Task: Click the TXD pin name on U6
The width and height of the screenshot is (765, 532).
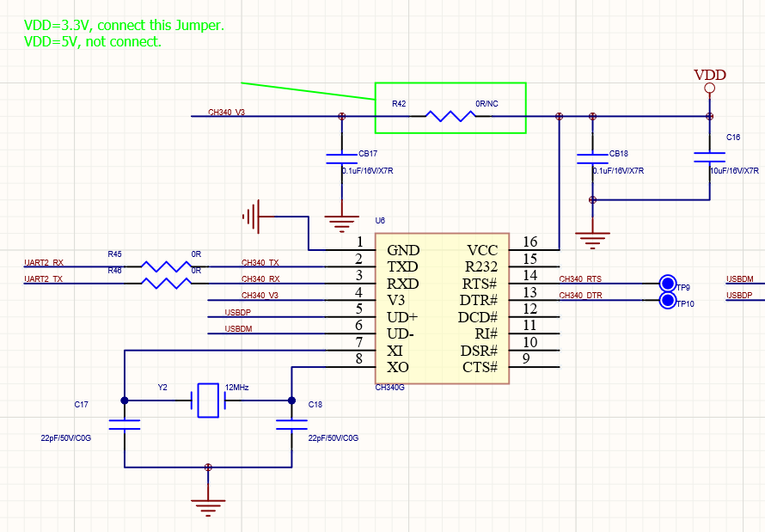Action: (402, 266)
